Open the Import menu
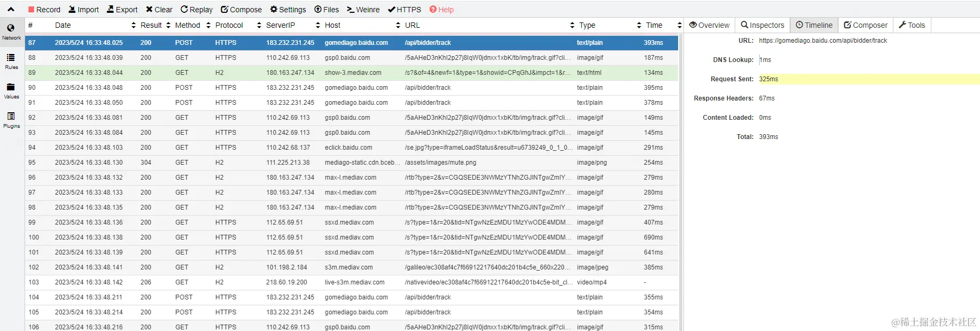Viewport: 980px width, 331px height. click(x=84, y=10)
